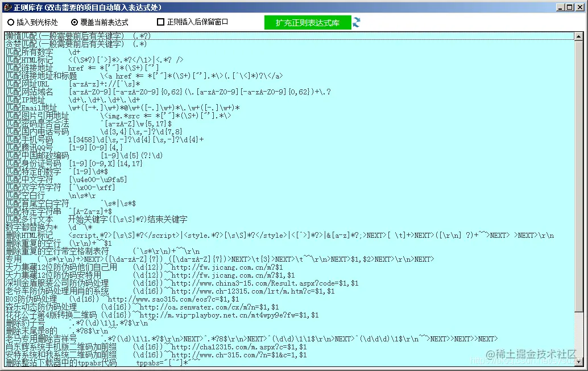The image size is (588, 371).
Task: Select the 匹配密码是否合法 row
Action: pyautogui.click(x=289, y=124)
